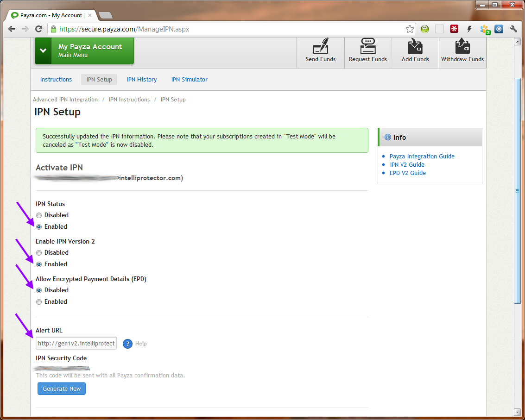
Task: Bookmark this page with the star icon
Action: tap(410, 29)
